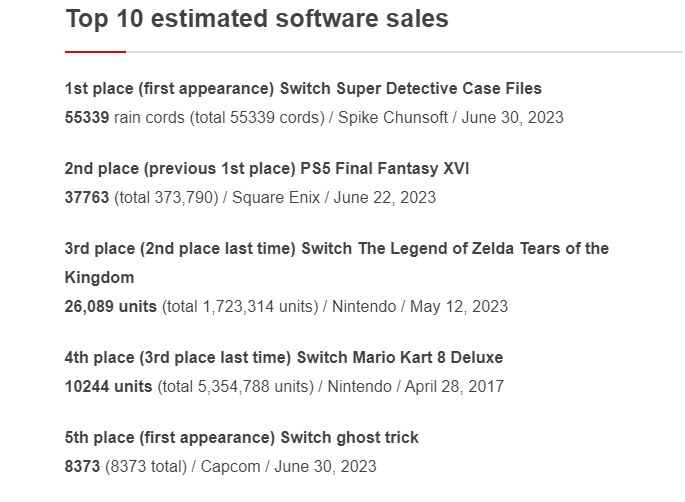This screenshot has width=685, height=502.
Task: Click the "Top 10 estimated software sales" heading
Action: [256, 19]
